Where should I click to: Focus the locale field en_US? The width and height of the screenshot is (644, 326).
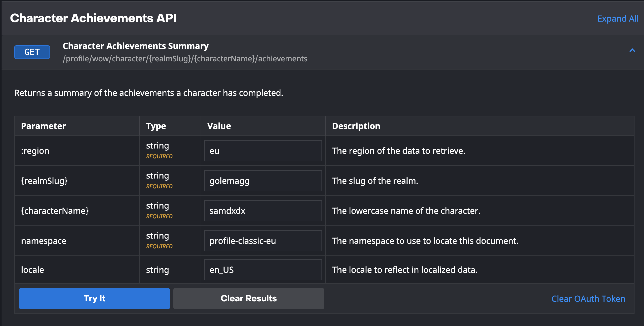coord(263,270)
